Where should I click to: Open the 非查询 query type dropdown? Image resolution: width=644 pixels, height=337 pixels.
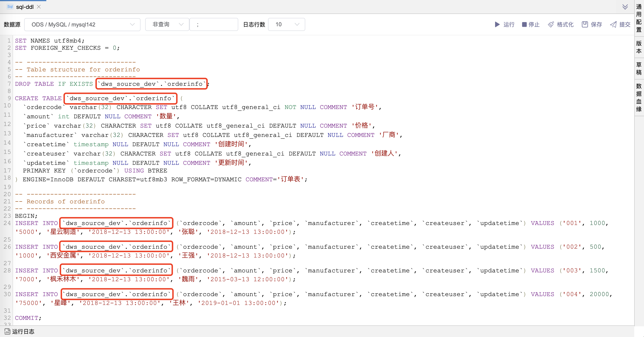167,24
